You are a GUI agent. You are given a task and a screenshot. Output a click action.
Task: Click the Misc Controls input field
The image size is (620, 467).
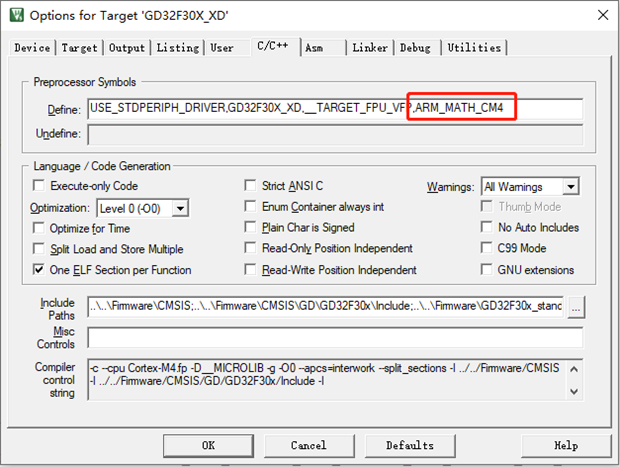335,337
